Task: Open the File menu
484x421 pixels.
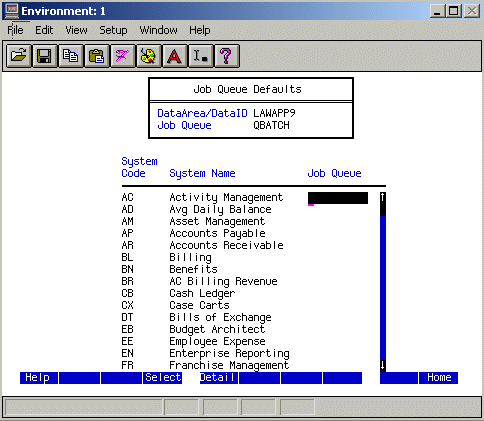Action: [15, 30]
